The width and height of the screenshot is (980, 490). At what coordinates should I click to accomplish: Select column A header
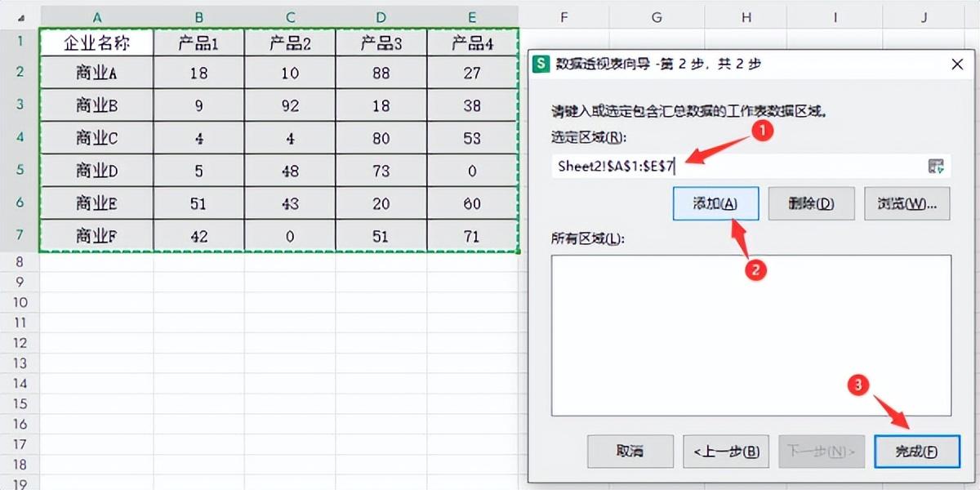coord(97,17)
